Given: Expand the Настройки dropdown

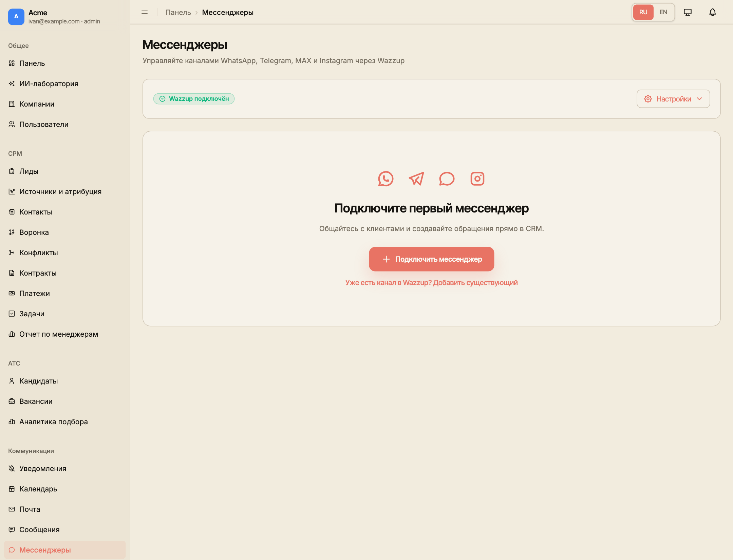Looking at the screenshot, I should (673, 99).
